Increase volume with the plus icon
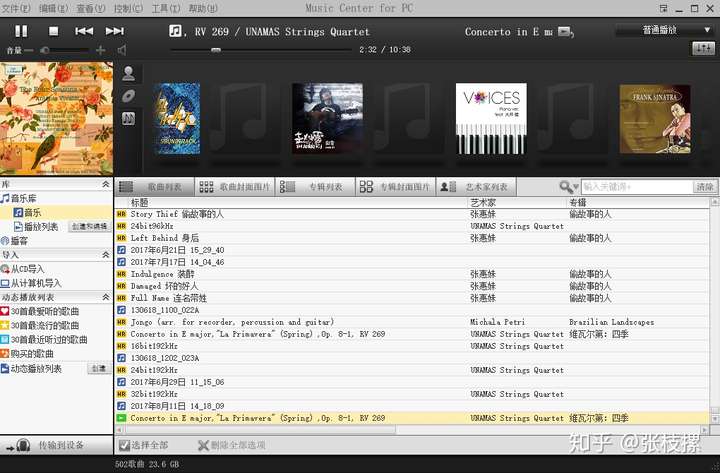This screenshot has width=720, height=473. [101, 50]
